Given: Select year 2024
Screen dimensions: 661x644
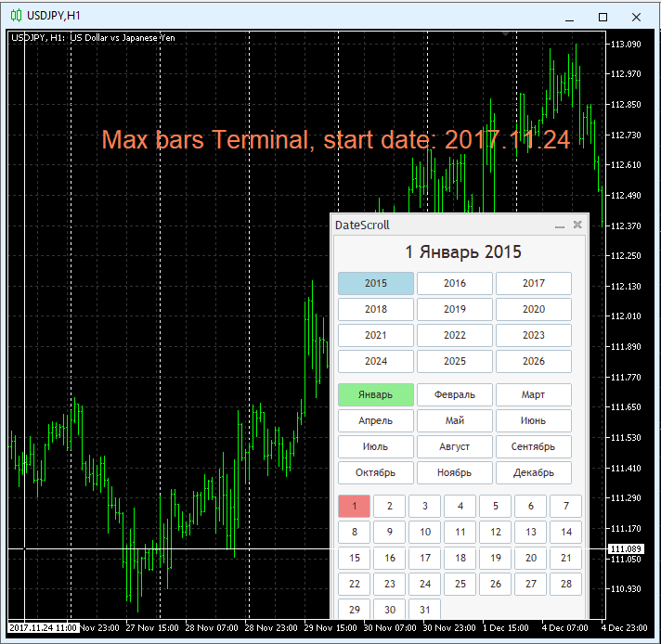Looking at the screenshot, I should tap(376, 361).
